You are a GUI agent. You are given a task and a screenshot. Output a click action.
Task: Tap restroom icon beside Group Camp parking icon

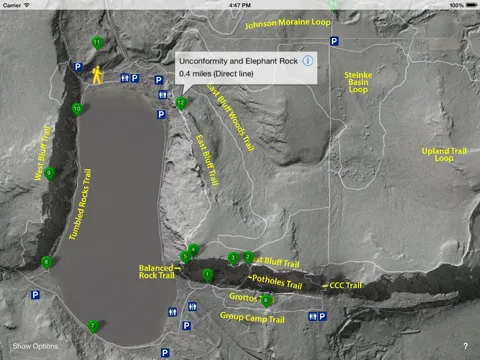313,316
